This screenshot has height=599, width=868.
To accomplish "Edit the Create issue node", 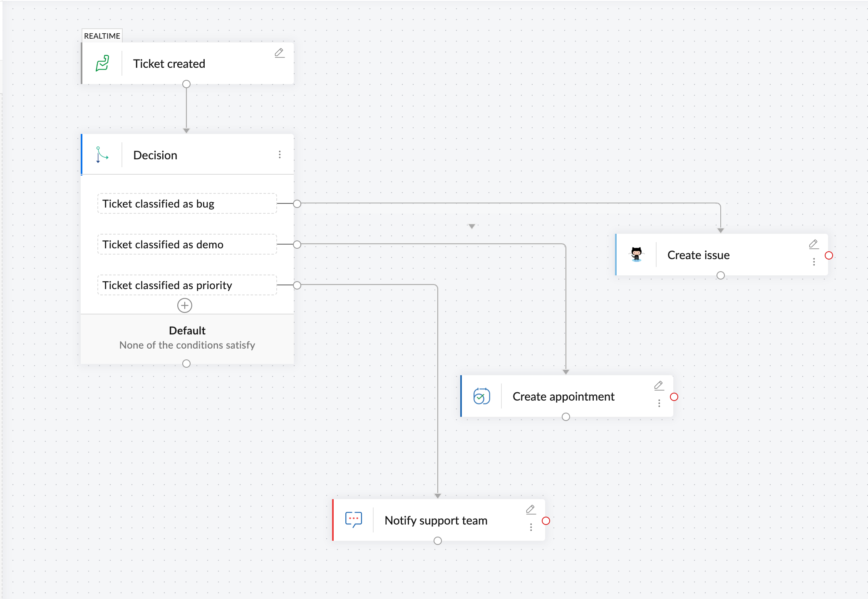I will [x=813, y=244].
